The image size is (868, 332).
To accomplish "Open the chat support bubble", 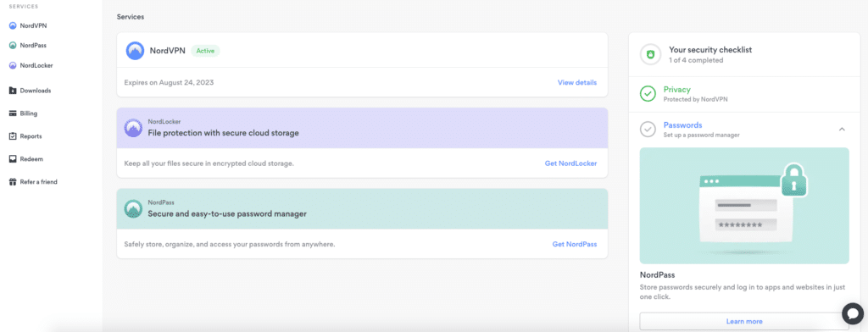I will [x=853, y=313].
